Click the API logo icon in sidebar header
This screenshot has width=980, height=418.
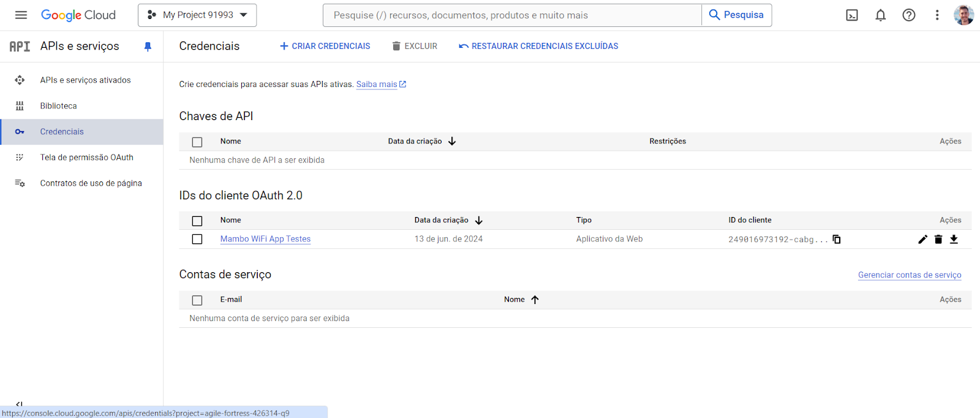click(20, 47)
